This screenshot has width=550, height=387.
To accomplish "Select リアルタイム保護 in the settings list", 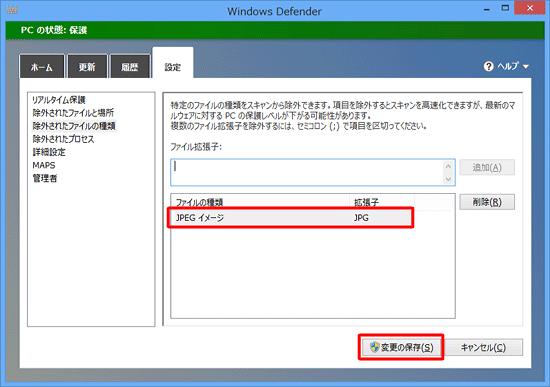I will pos(59,100).
